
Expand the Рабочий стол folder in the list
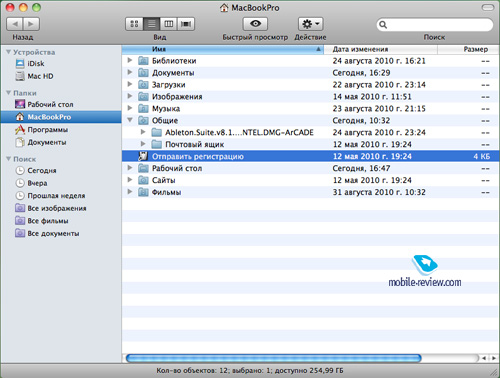point(130,168)
